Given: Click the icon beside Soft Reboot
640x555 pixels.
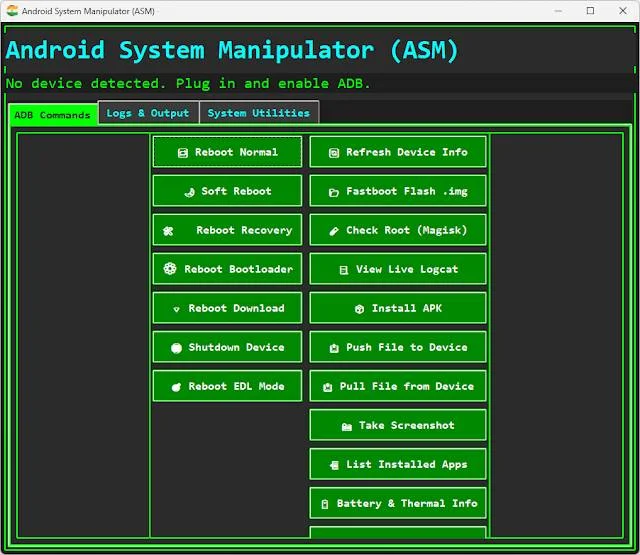Looking at the screenshot, I should click(190, 192).
